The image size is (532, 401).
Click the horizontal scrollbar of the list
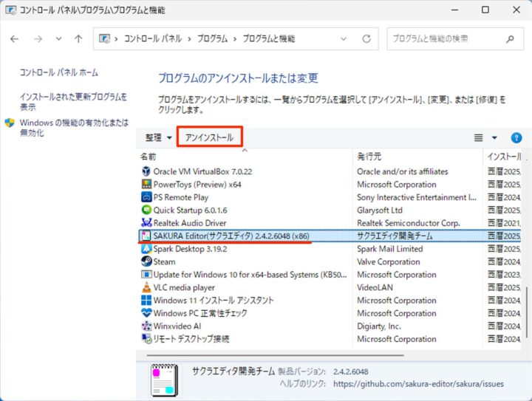point(275,355)
